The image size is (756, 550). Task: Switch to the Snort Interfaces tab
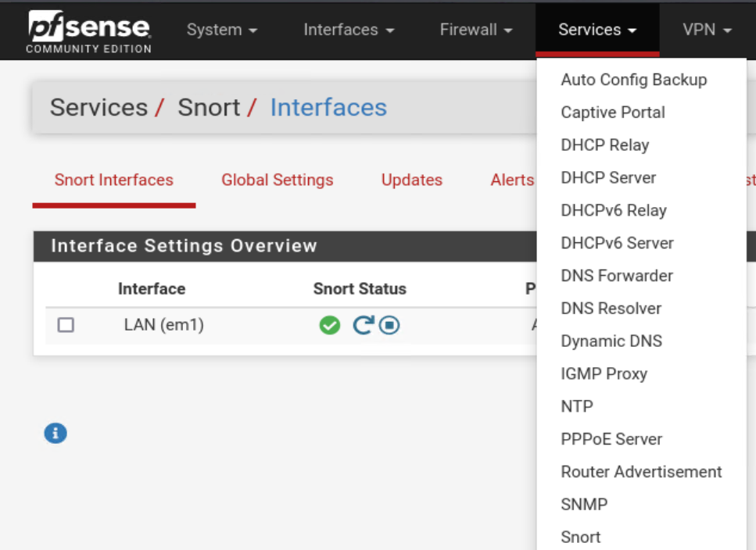coord(114,180)
